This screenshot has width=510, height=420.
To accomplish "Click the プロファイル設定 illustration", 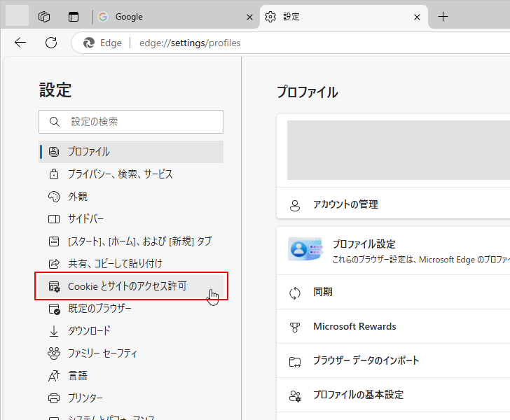I will 305,249.
